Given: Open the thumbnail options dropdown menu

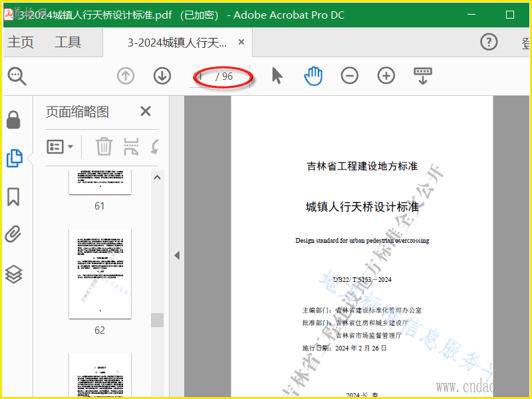Looking at the screenshot, I should point(60,147).
